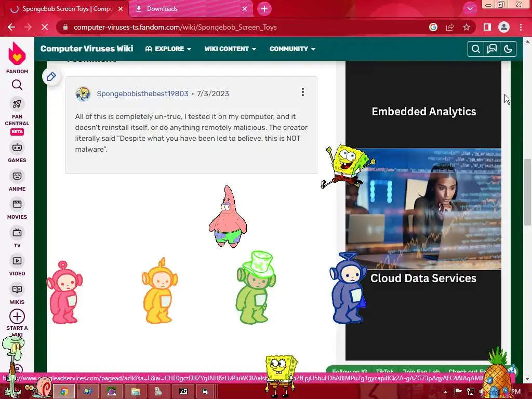Viewport: 532px width, 399px height.
Task: Stop loading the page
Action: pyautogui.click(x=45, y=27)
